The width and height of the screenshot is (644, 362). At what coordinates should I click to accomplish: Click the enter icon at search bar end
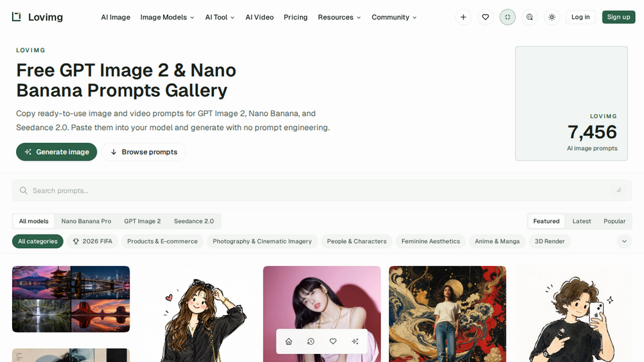click(619, 190)
